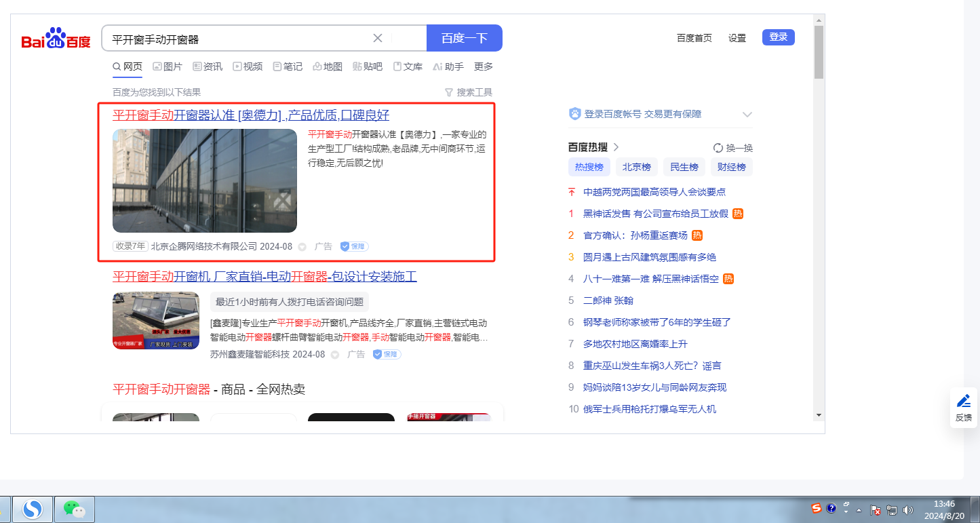Switch to the 图片 search tab
The width and height of the screenshot is (980, 523).
168,66
